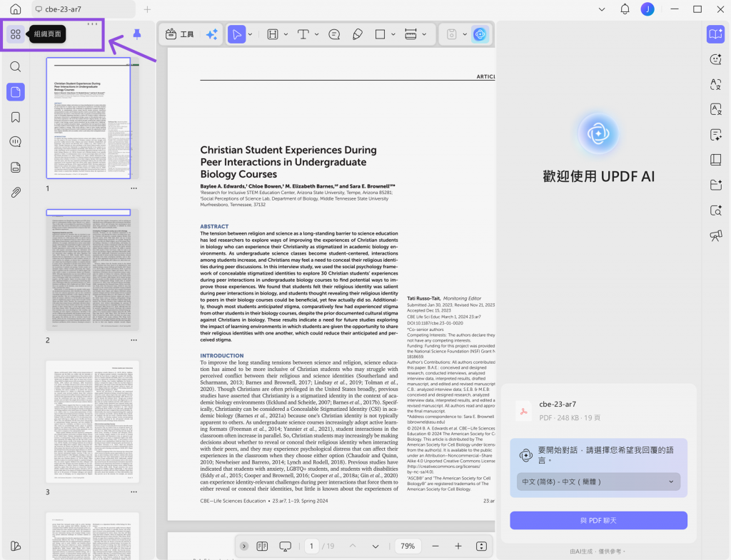The height and width of the screenshot is (560, 731).
Task: Expand the save options dropdown arrow
Action: pos(464,34)
